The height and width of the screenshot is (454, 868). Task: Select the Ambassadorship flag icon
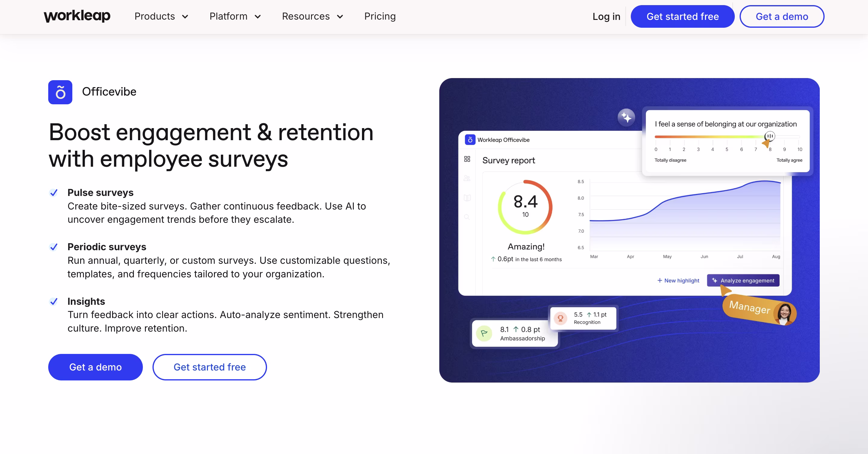tap(484, 334)
